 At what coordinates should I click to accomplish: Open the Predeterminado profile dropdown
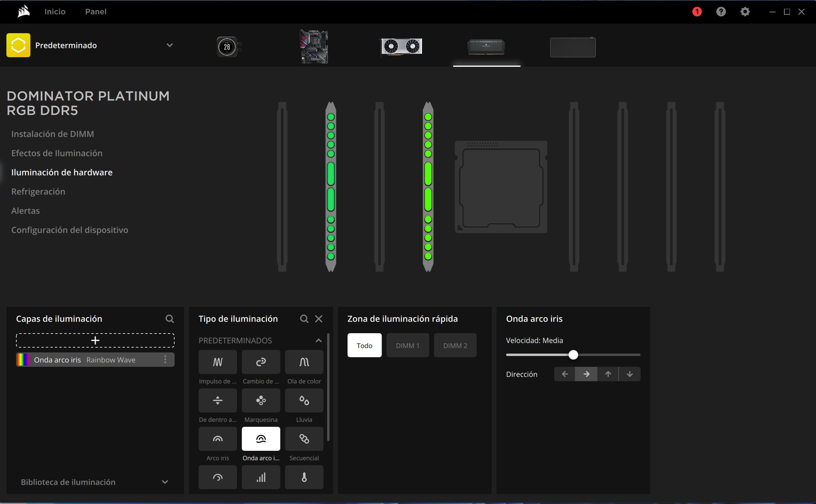pos(170,45)
